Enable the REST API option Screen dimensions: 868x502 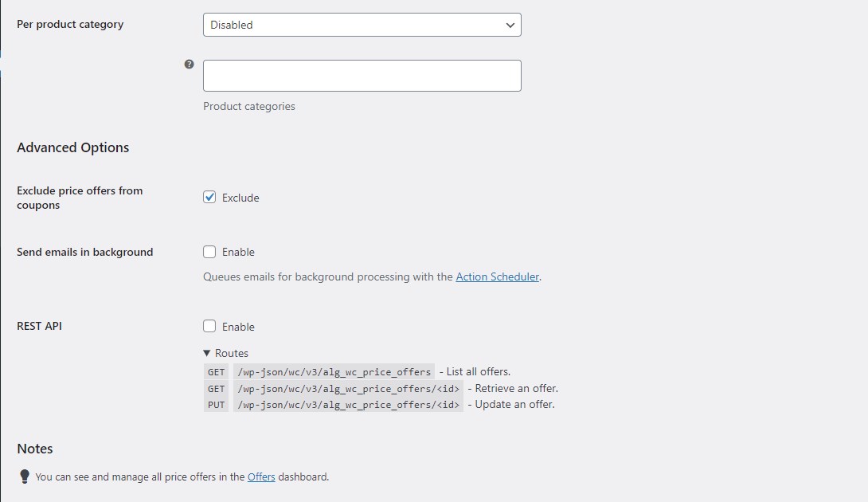pos(209,325)
